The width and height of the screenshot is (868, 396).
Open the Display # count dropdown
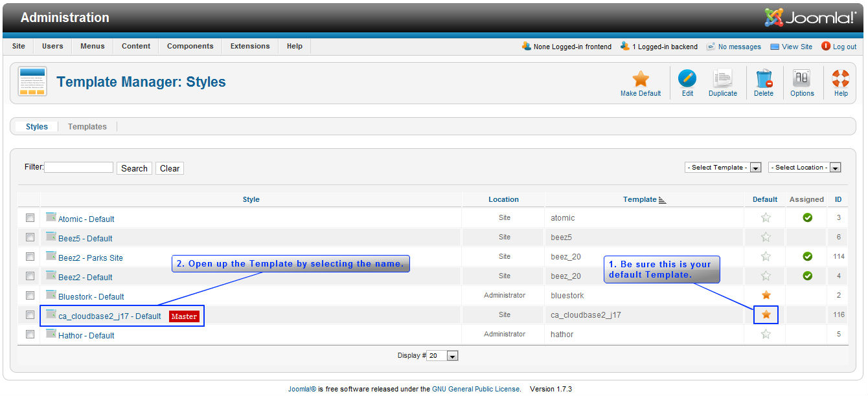443,356
